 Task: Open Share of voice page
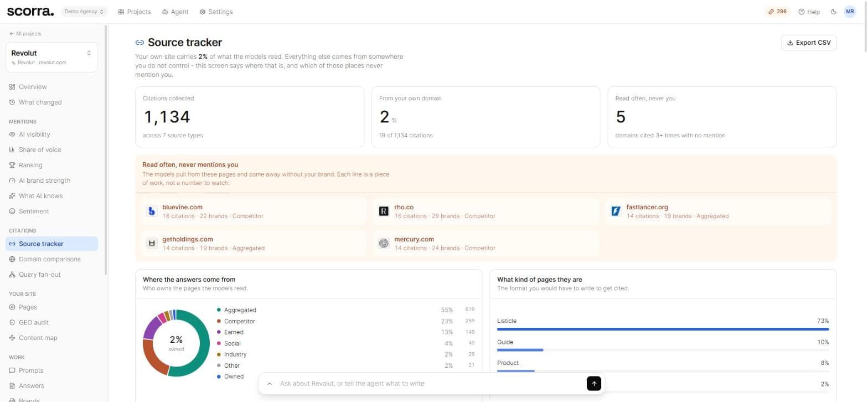click(51, 150)
